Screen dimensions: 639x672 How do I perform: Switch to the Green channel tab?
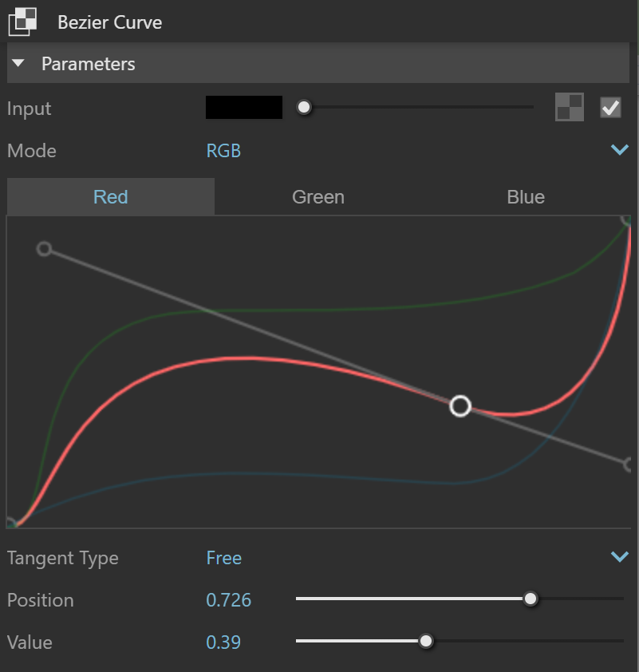click(x=318, y=197)
